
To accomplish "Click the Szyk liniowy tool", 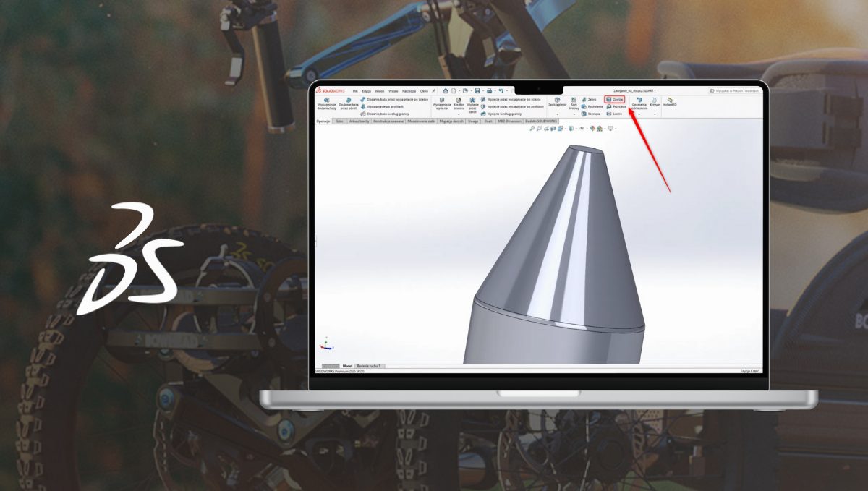I will pyautogui.click(x=574, y=103).
